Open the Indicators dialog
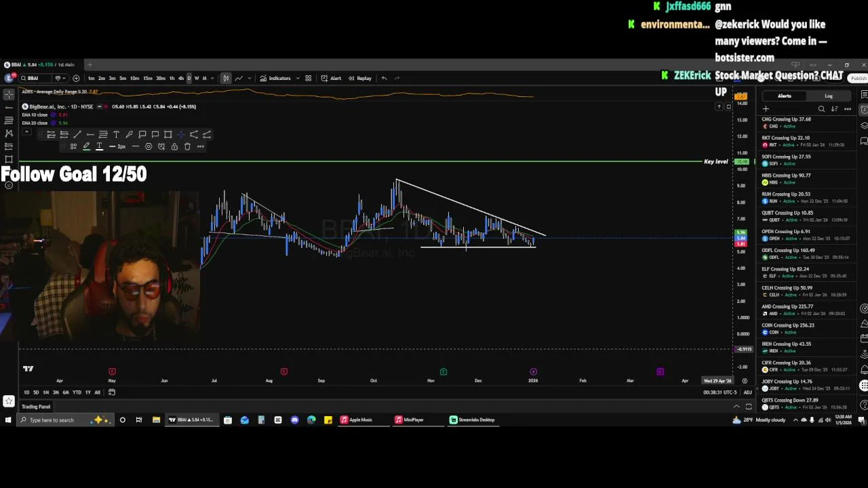Image resolution: width=868 pixels, height=488 pixels. pyautogui.click(x=275, y=78)
